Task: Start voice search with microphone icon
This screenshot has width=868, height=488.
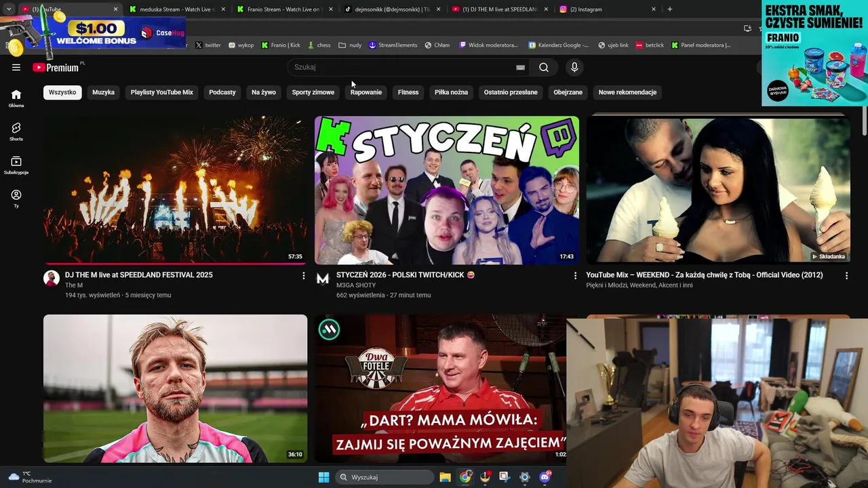Action: [574, 67]
